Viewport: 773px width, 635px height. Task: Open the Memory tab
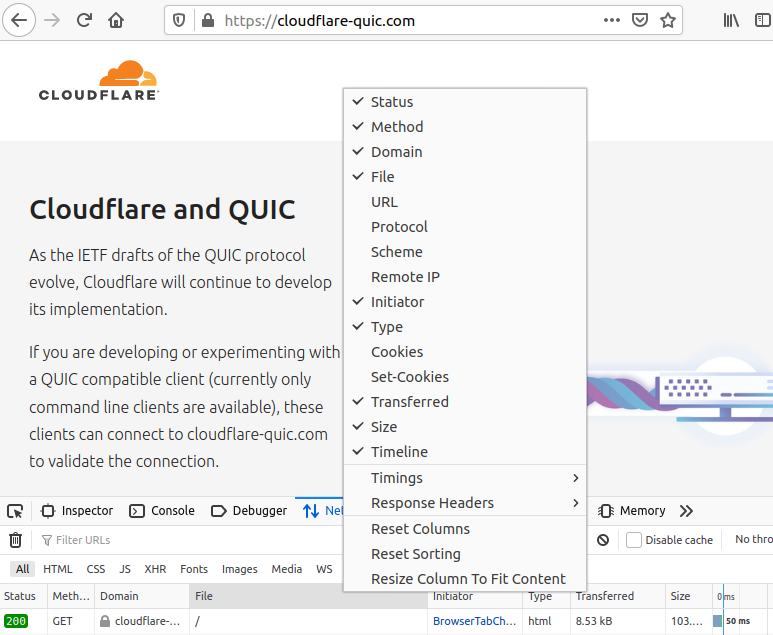tap(632, 511)
